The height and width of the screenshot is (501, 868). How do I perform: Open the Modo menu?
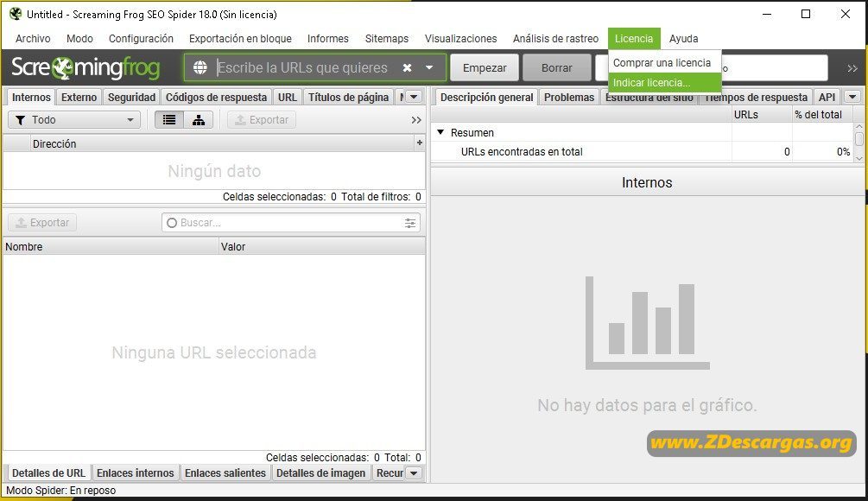click(x=79, y=39)
